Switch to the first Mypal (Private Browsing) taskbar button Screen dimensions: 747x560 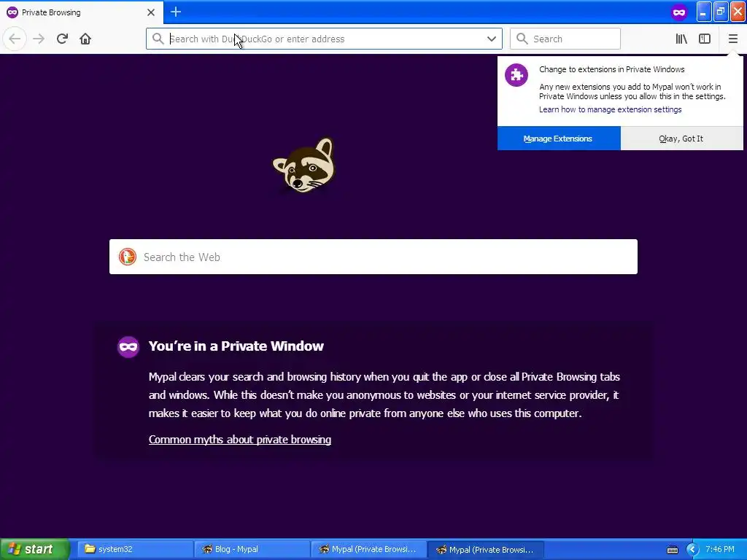368,549
